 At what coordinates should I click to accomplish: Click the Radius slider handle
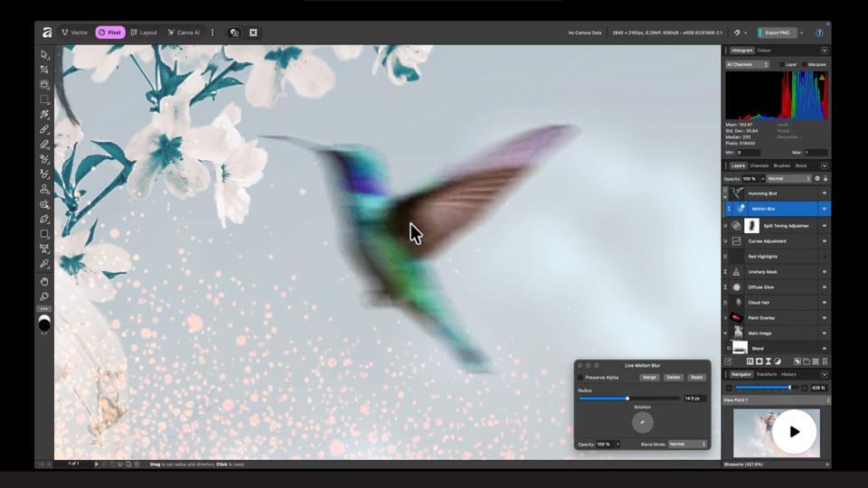click(627, 399)
